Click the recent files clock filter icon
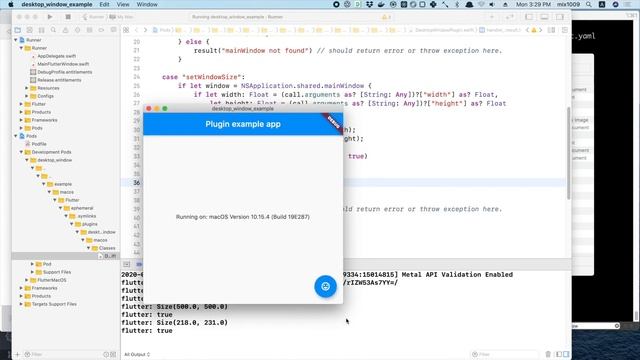Image resolution: width=640 pixels, height=360 pixels. (106, 354)
